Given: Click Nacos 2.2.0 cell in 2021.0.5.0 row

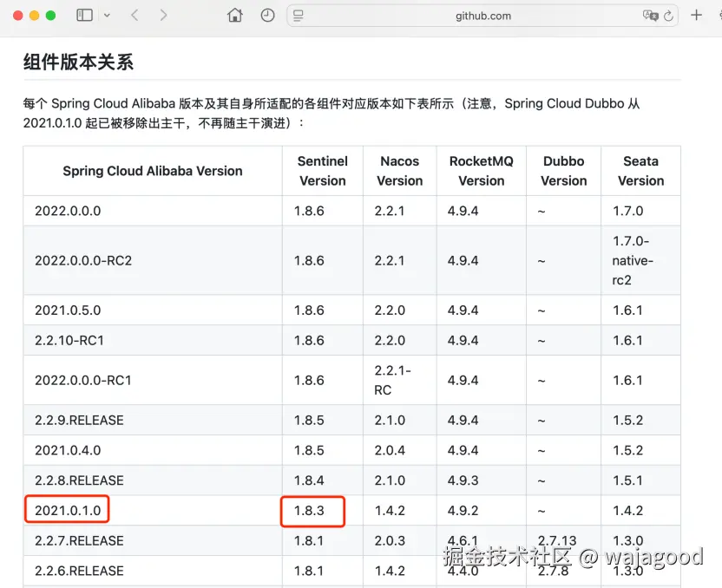Looking at the screenshot, I should (x=400, y=310).
